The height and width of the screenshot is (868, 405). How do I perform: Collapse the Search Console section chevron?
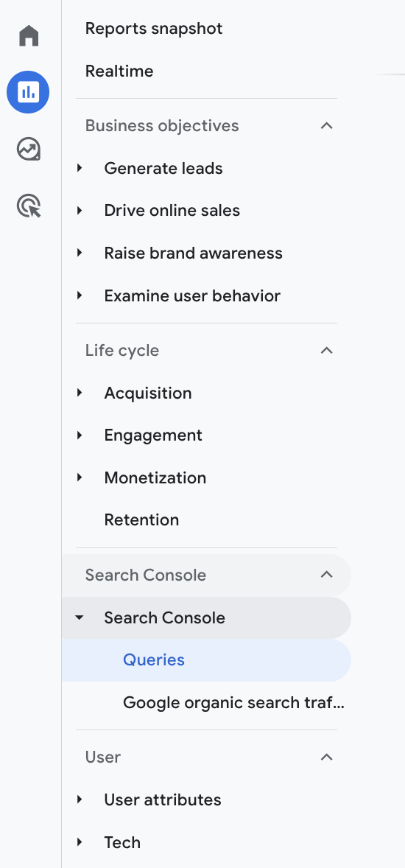point(326,575)
